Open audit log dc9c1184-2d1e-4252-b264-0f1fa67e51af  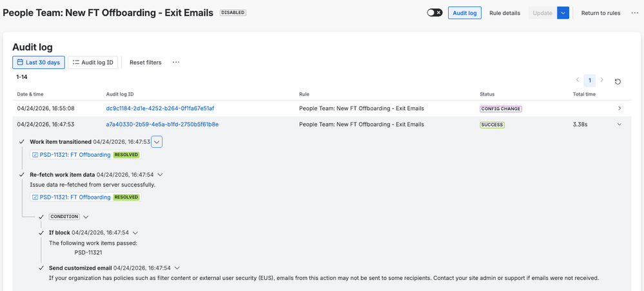pyautogui.click(x=160, y=108)
